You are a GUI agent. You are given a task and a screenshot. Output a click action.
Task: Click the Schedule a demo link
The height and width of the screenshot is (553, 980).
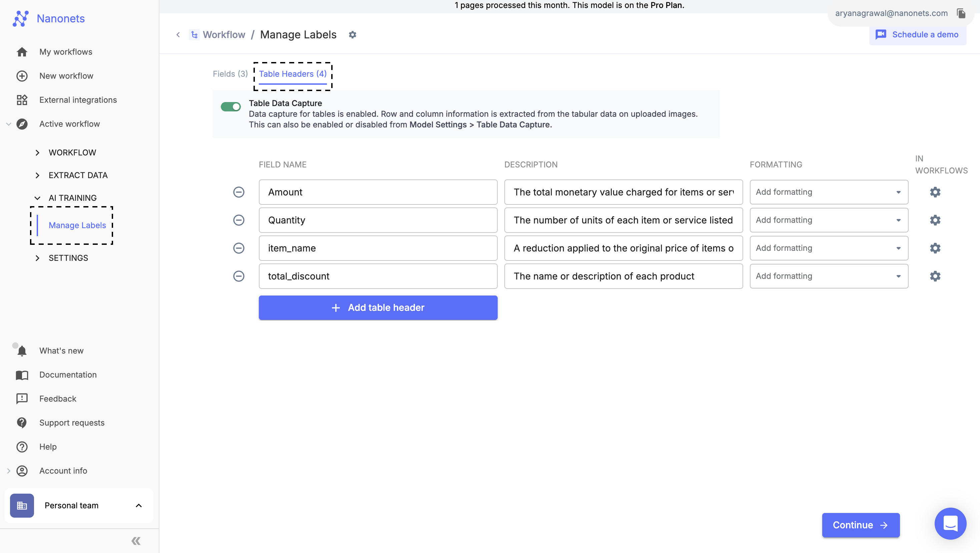pos(917,34)
